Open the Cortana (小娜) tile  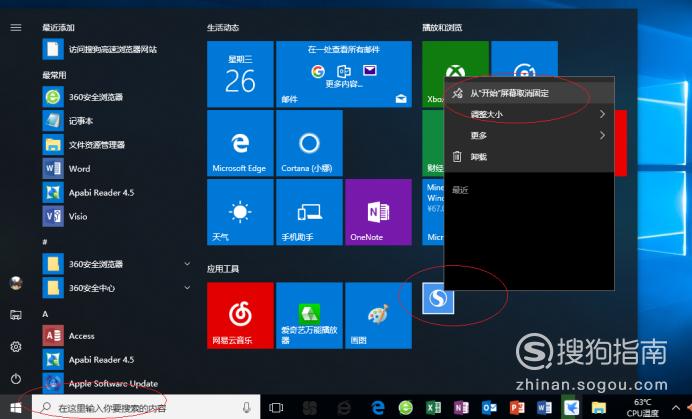(309, 143)
